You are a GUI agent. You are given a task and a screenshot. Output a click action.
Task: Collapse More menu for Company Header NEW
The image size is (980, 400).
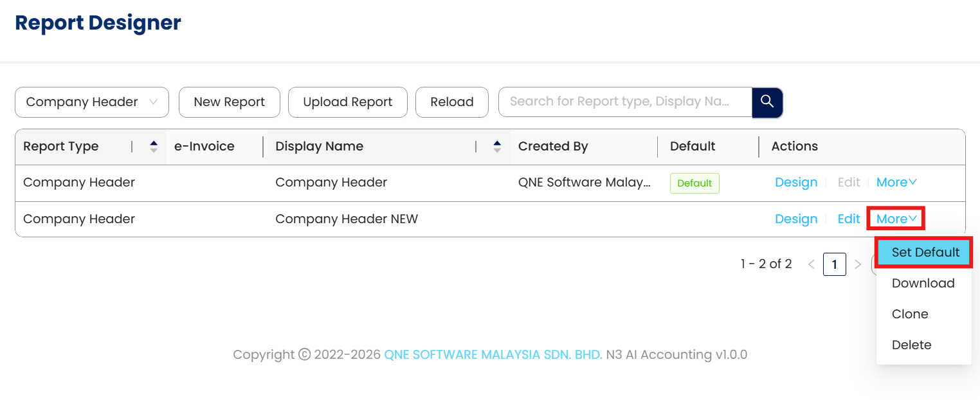point(896,219)
